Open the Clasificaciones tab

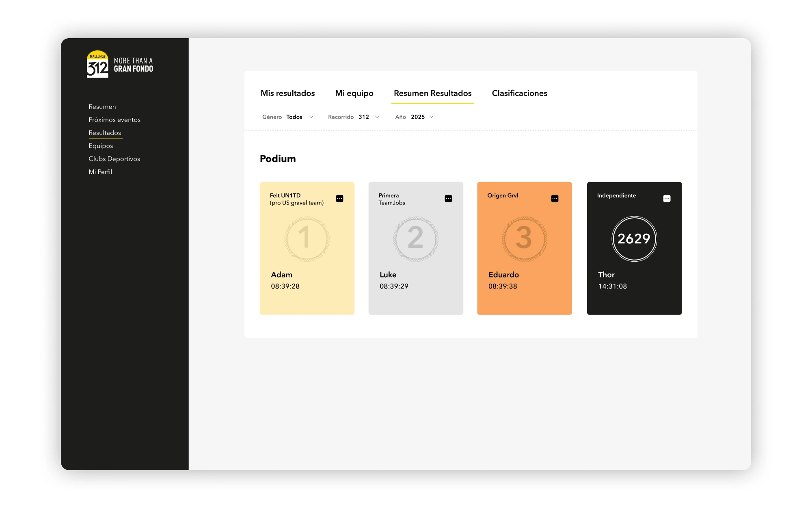[x=520, y=93]
